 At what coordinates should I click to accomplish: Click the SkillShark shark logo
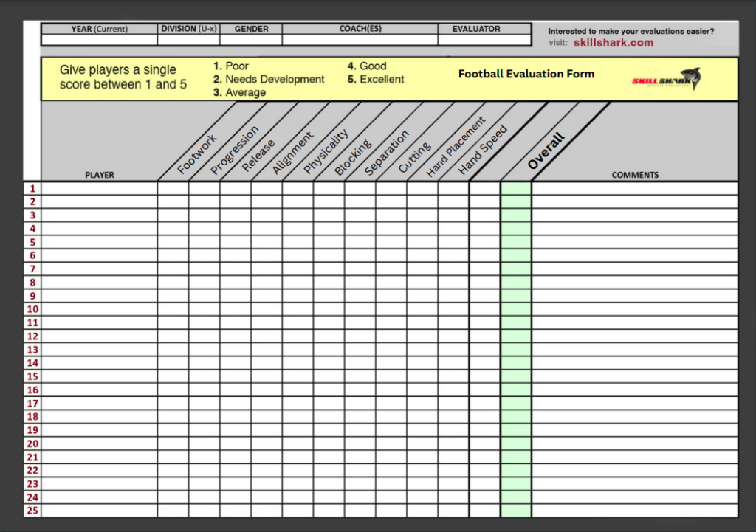click(x=667, y=79)
